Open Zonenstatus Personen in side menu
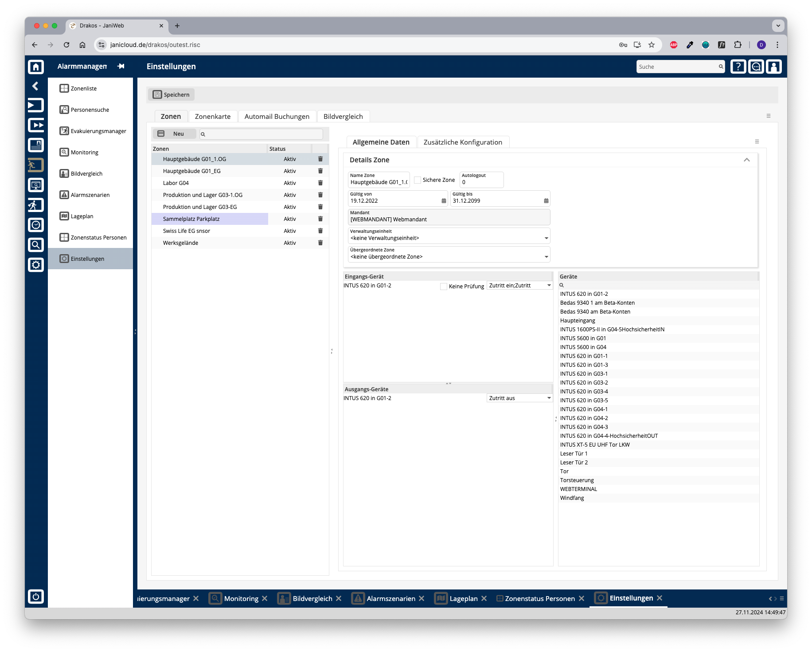 pos(90,237)
